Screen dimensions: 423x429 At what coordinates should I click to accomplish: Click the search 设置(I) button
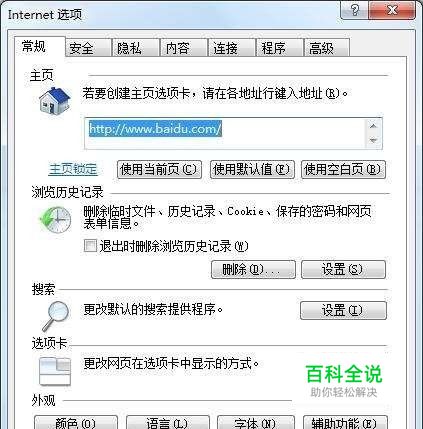[x=343, y=311]
